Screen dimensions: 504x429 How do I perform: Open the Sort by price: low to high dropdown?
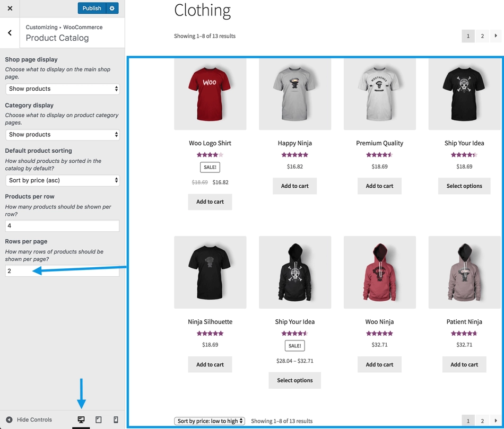click(x=210, y=421)
